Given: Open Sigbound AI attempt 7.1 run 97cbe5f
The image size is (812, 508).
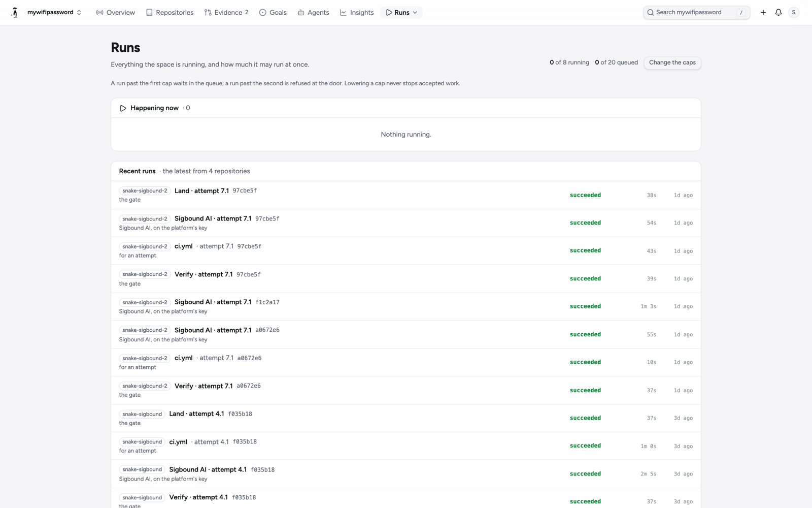Looking at the screenshot, I should (405, 223).
